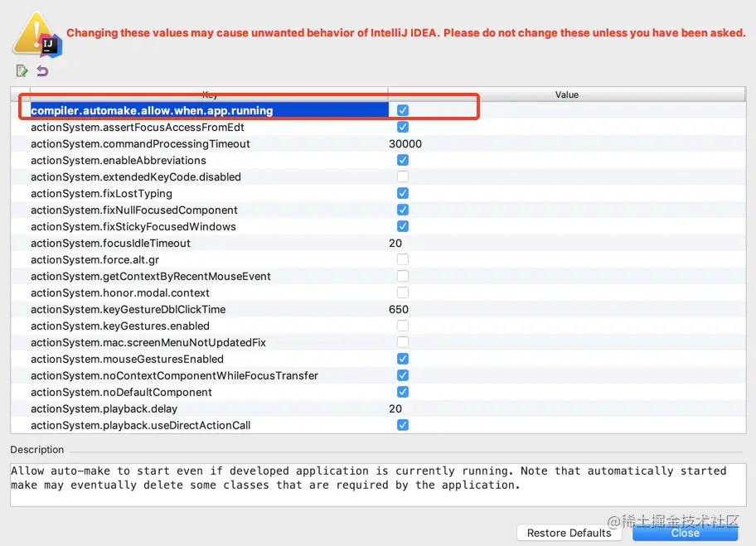Select the actionSystem.fixStickyFocusedWindows key
756x546 pixels.
[133, 226]
